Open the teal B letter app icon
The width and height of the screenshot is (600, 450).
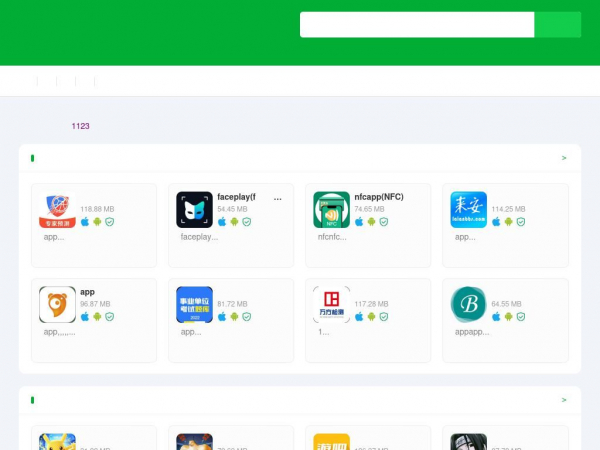(x=468, y=305)
